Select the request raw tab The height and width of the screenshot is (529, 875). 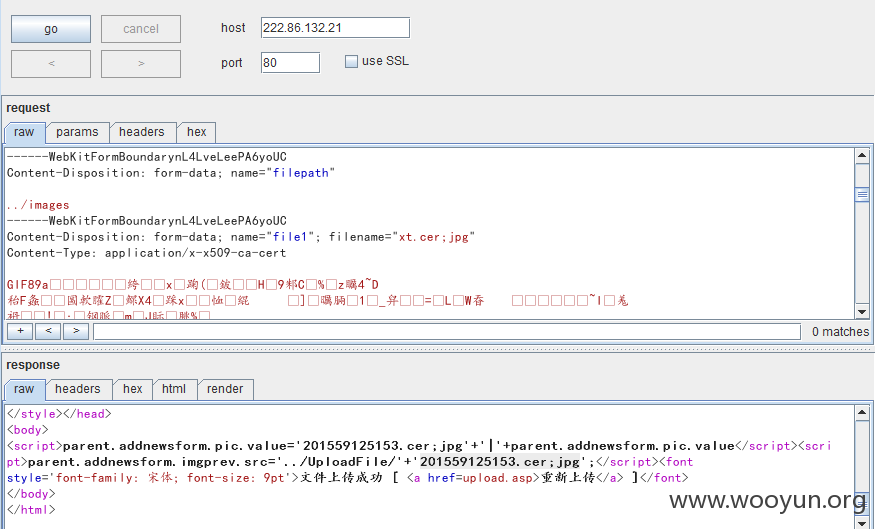pyautogui.click(x=24, y=132)
